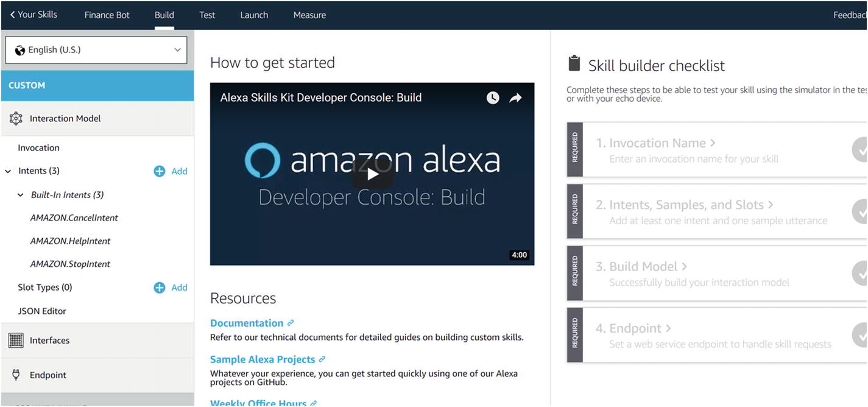
Task: Open the Finance Bot skill tab
Action: tap(107, 15)
